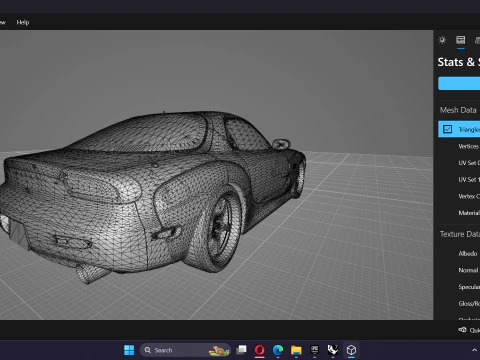Image resolution: width=480 pixels, height=360 pixels.
Task: Open the Help menu
Action: (23, 22)
